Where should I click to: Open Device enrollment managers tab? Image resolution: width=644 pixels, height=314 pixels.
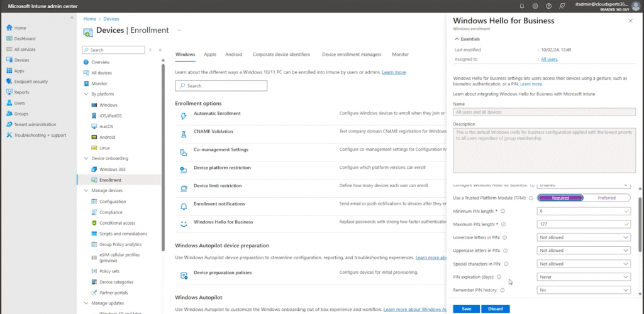[x=352, y=55]
